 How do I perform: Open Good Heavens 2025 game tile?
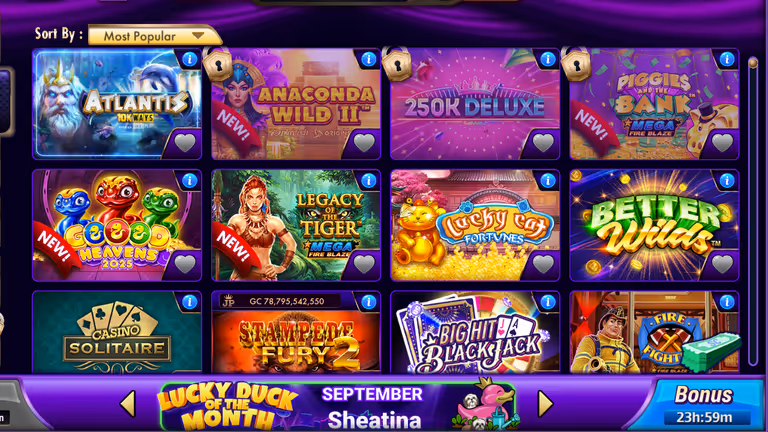[x=117, y=225]
